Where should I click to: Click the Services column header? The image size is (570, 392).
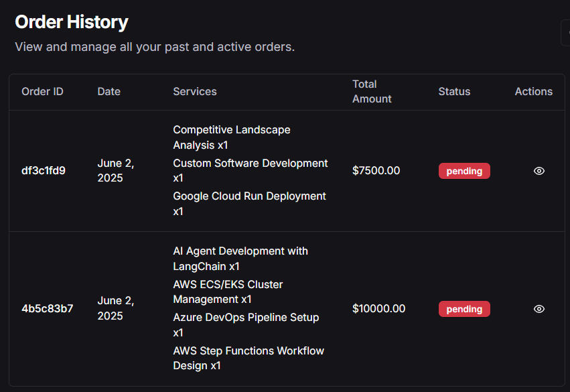[x=195, y=92]
